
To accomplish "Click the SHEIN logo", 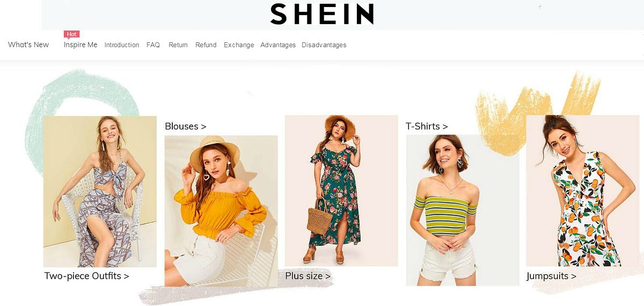I will 322,14.
